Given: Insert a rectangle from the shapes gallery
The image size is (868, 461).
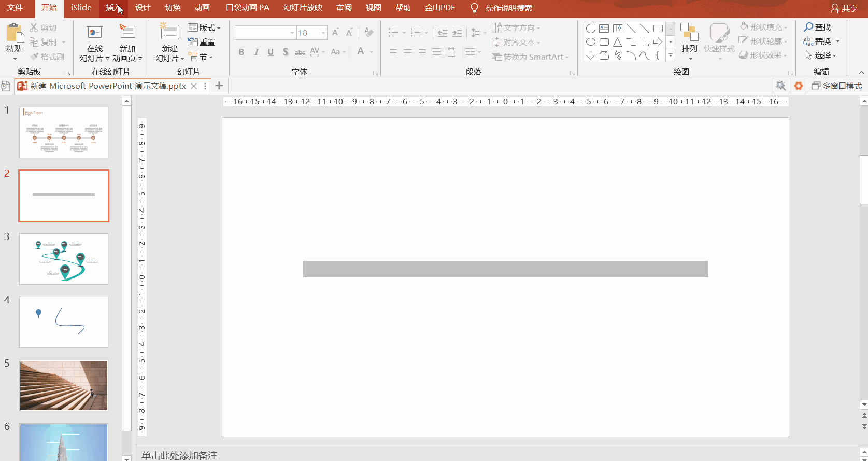Looking at the screenshot, I should click(658, 29).
